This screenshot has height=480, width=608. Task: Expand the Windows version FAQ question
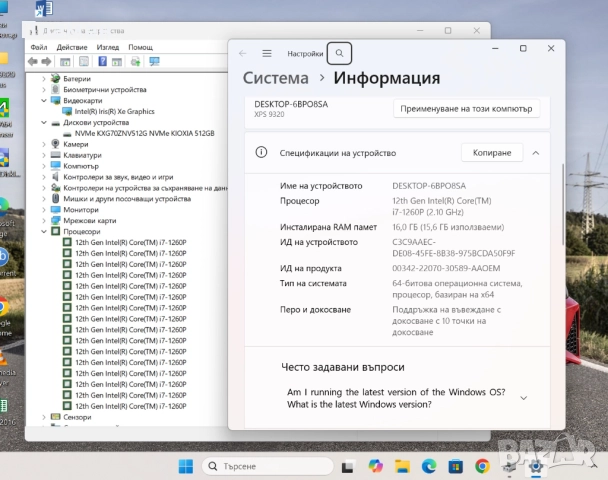coord(523,398)
